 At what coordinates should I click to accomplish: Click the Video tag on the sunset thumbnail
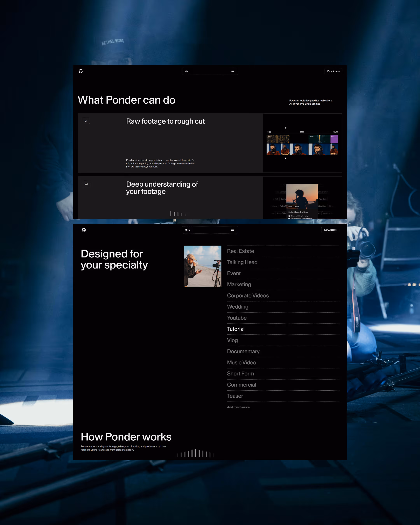pyautogui.click(x=290, y=206)
